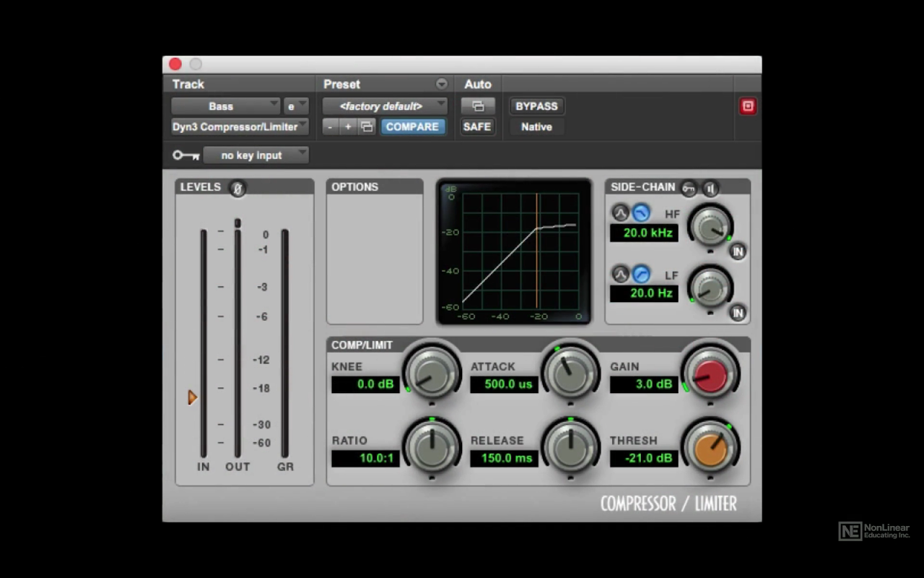The image size is (924, 578).
Task: Toggle the HF filter IN button
Action: click(x=737, y=251)
